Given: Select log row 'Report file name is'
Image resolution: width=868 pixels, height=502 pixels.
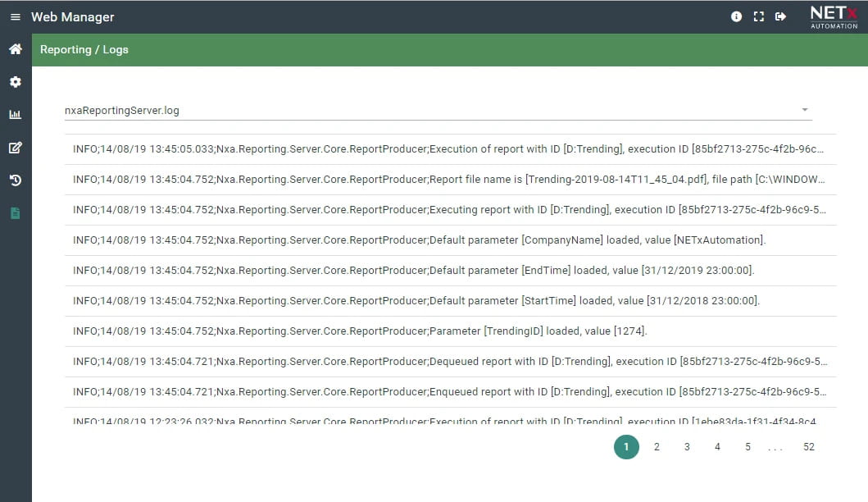Looking at the screenshot, I should (x=451, y=180).
